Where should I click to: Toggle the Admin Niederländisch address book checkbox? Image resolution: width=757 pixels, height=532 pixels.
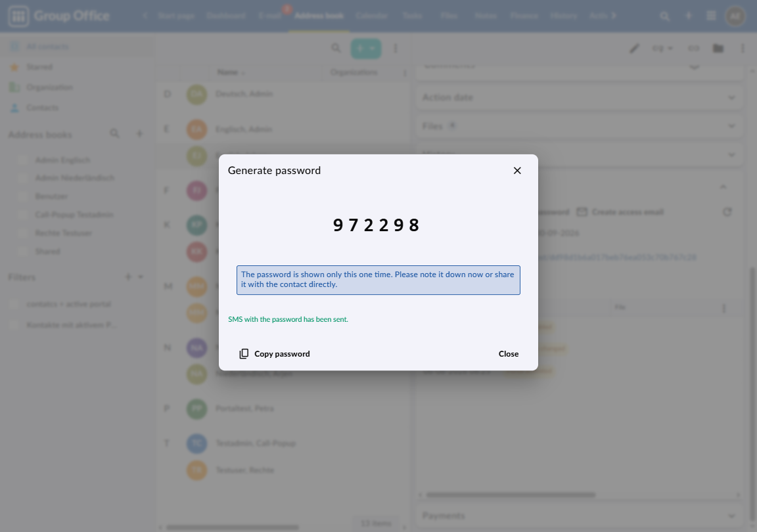point(23,178)
